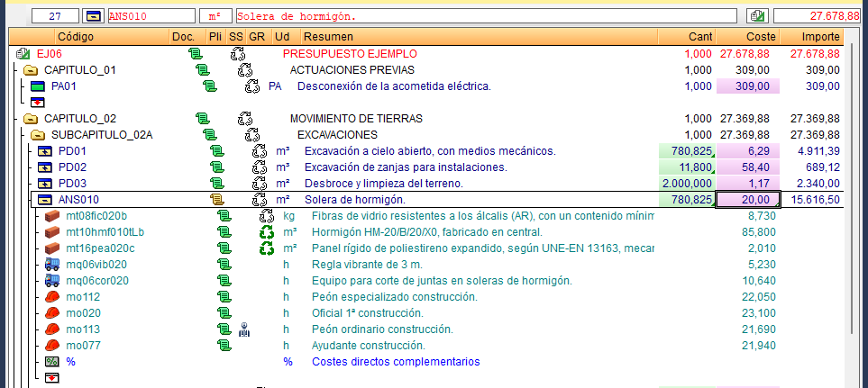Click the brick material icon for mt10hmf010tLb
The image size is (868, 388).
coord(52,232)
